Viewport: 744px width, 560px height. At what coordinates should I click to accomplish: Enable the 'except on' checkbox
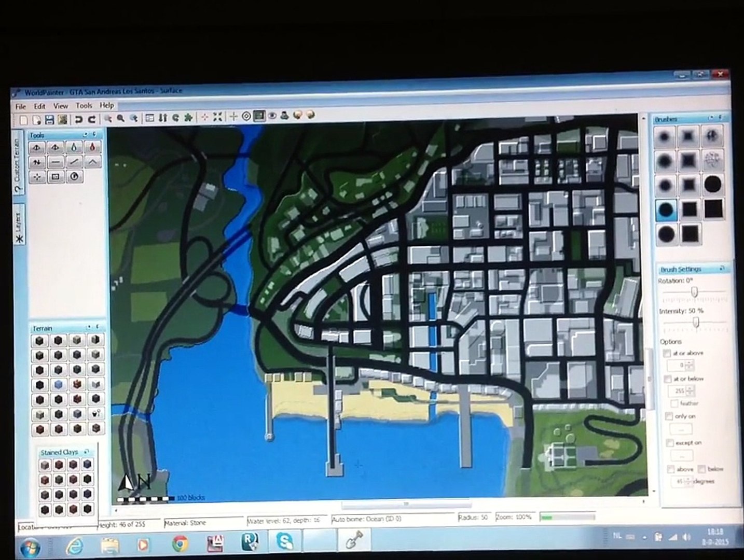point(669,443)
